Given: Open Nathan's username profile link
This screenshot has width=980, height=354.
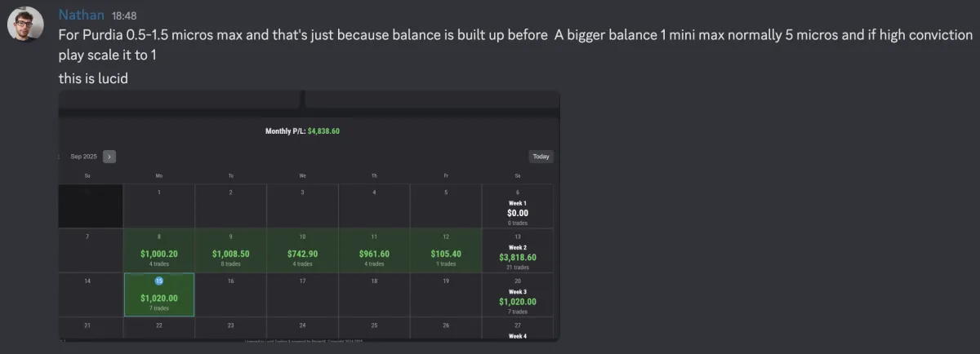Looking at the screenshot, I should (x=80, y=15).
